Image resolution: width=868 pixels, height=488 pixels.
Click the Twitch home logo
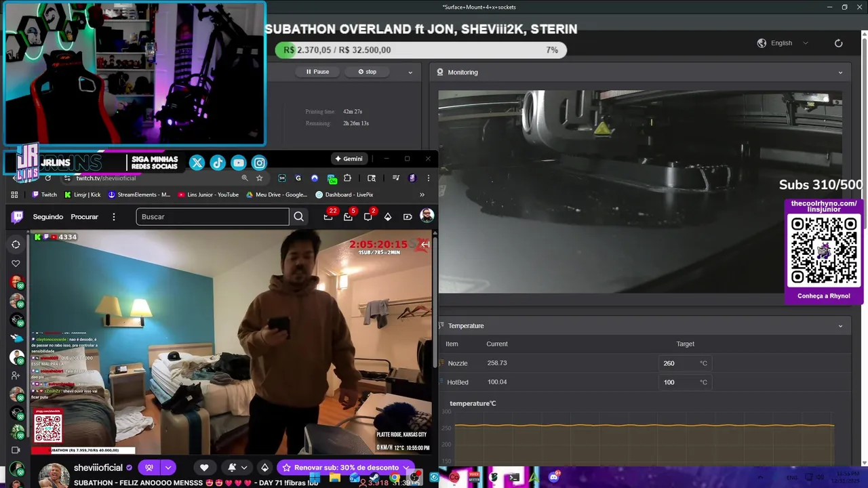coord(17,217)
